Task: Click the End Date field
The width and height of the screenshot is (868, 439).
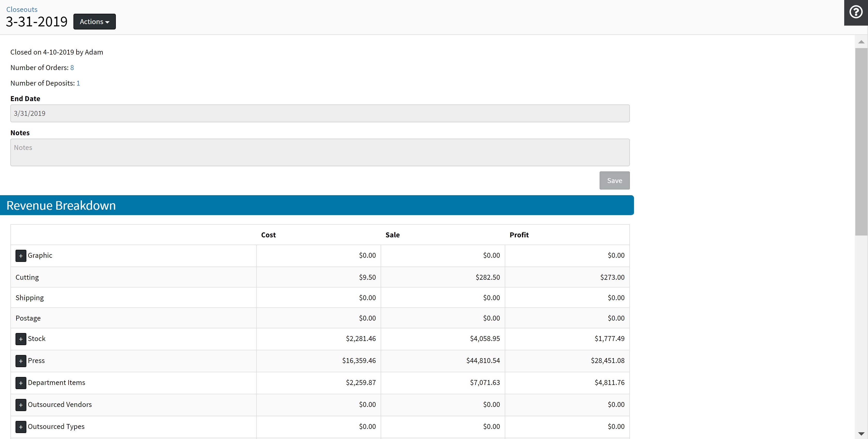Action: click(319, 113)
